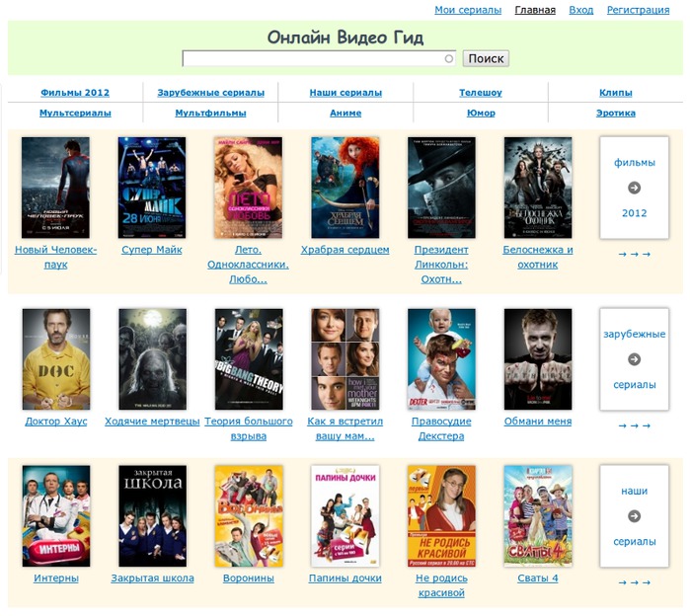Open the How I Met Your Mother poster
The image size is (690, 616).
point(345,359)
